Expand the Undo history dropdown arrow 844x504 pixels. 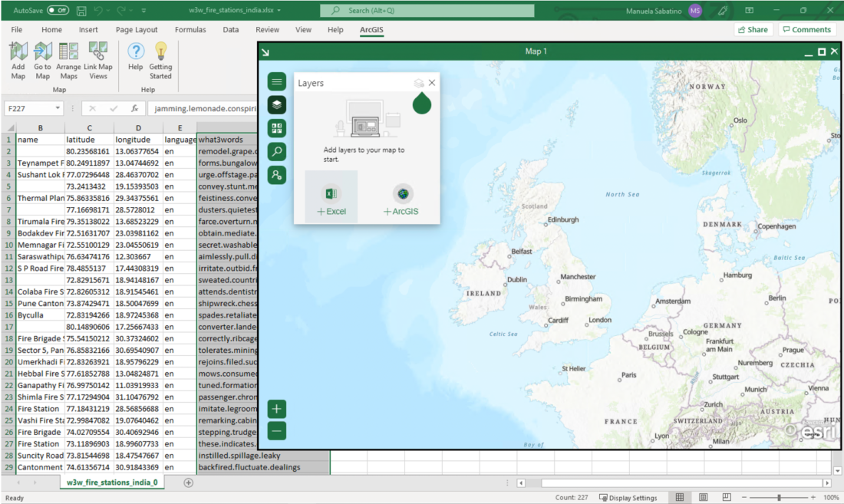[107, 10]
